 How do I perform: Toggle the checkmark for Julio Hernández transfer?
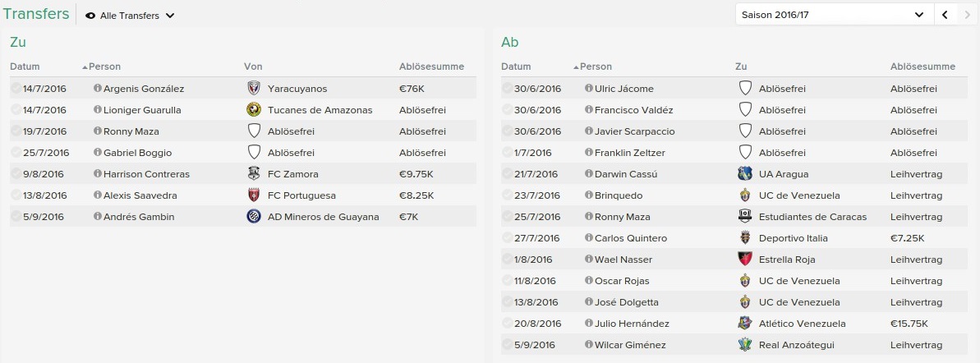[508, 324]
